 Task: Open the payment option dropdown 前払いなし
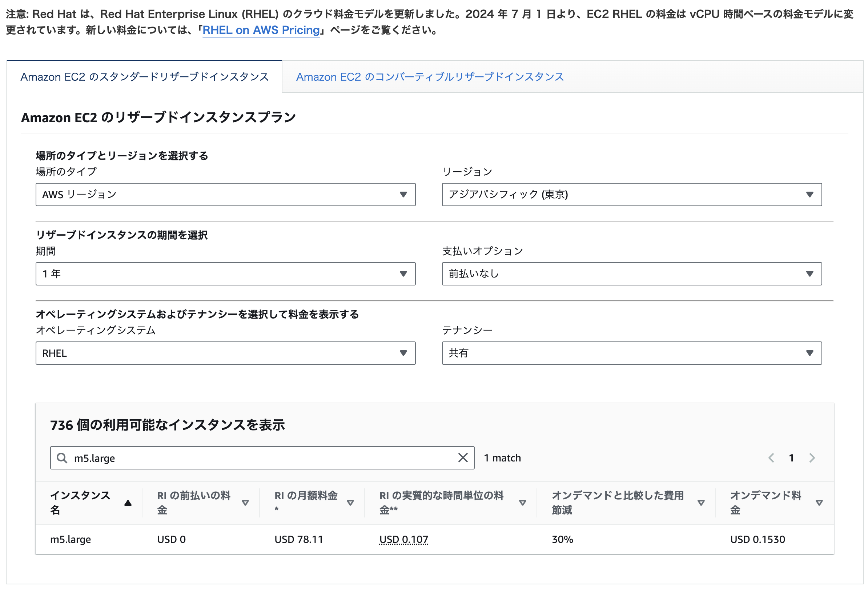pos(632,273)
